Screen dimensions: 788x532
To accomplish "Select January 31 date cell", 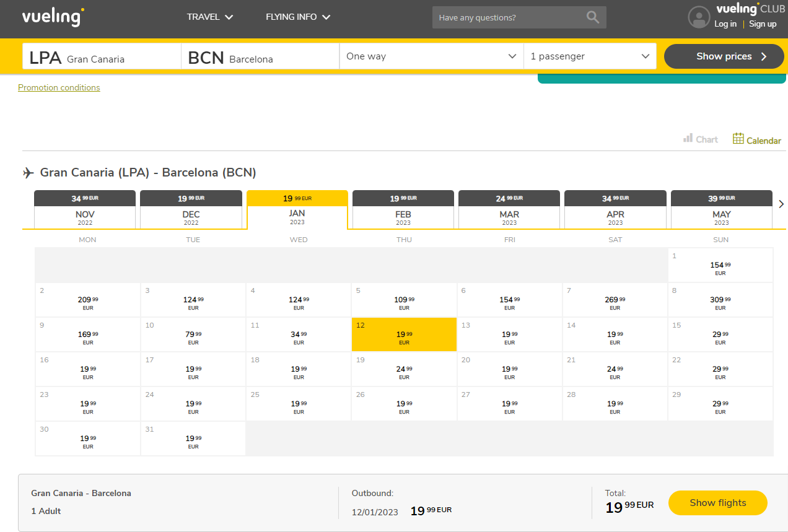I will tap(193, 438).
